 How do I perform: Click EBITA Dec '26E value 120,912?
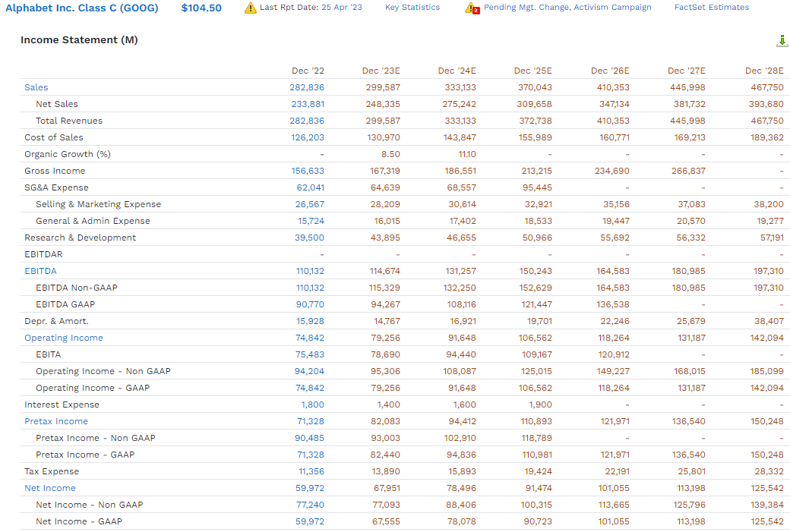[x=614, y=354]
